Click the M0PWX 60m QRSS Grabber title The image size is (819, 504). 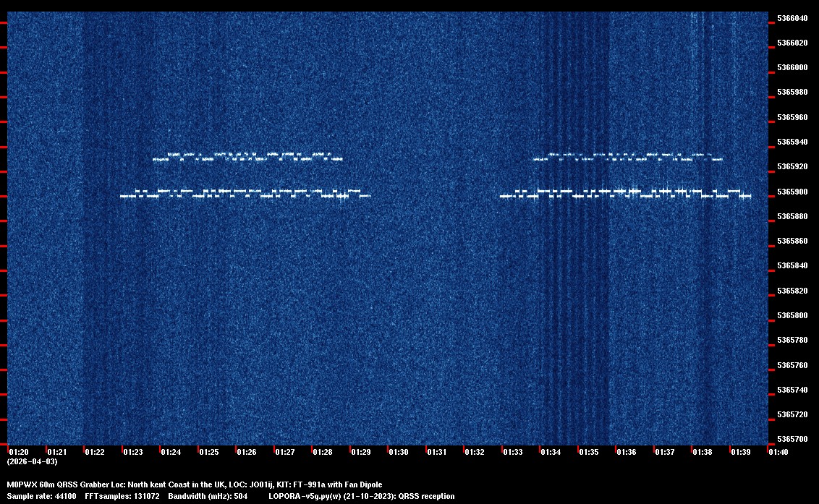click(x=194, y=484)
